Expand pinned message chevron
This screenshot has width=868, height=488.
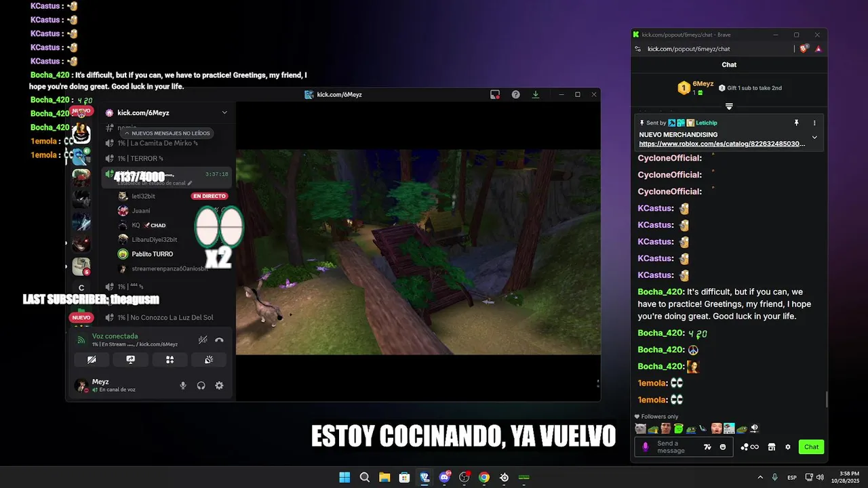[814, 138]
